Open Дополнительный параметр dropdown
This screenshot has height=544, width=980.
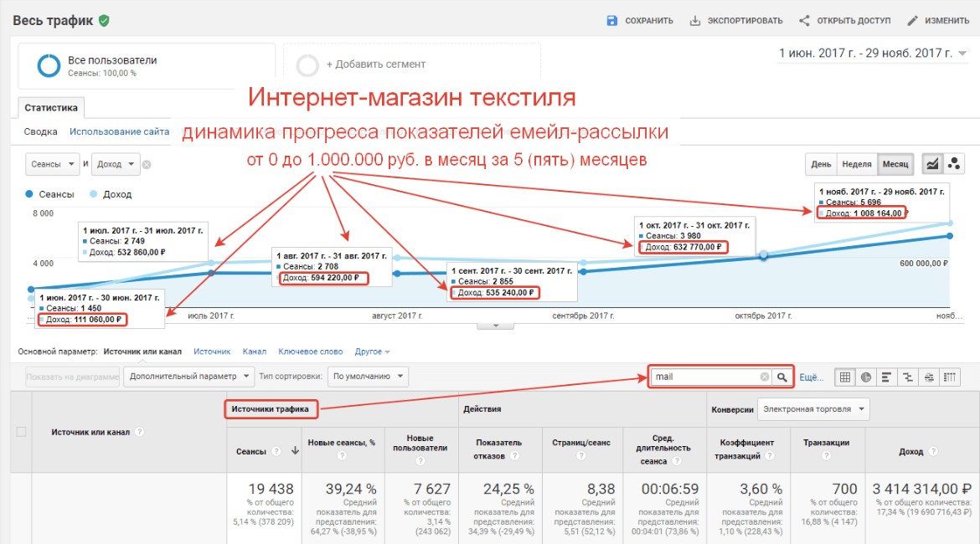[x=188, y=377]
